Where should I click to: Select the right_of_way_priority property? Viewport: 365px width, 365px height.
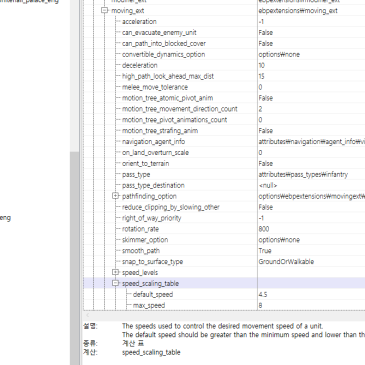tap(151, 218)
